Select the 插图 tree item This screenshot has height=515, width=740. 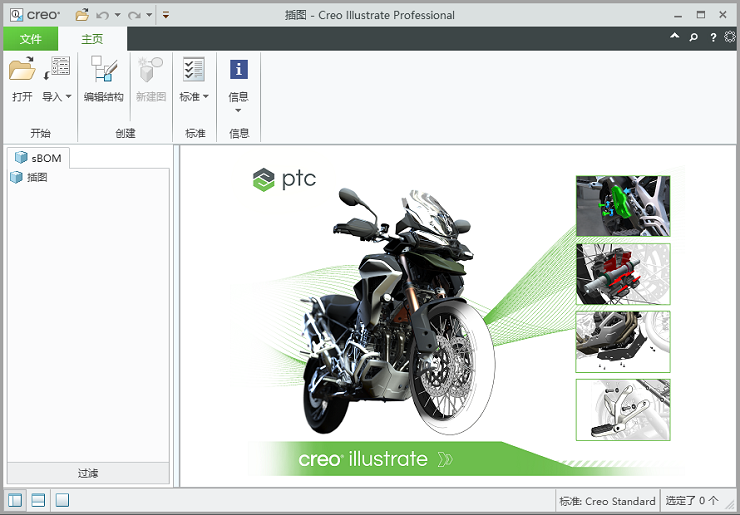(29, 177)
